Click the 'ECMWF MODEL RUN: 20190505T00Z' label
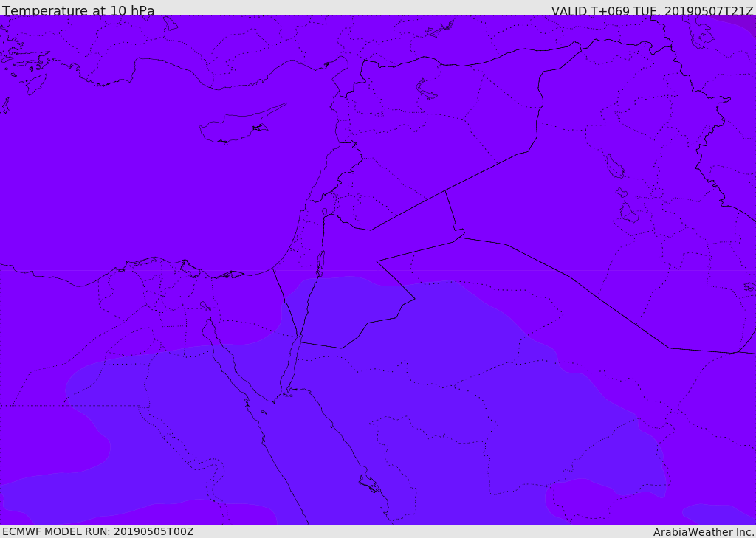Screen dimensions: 756x538 [x=98, y=531]
